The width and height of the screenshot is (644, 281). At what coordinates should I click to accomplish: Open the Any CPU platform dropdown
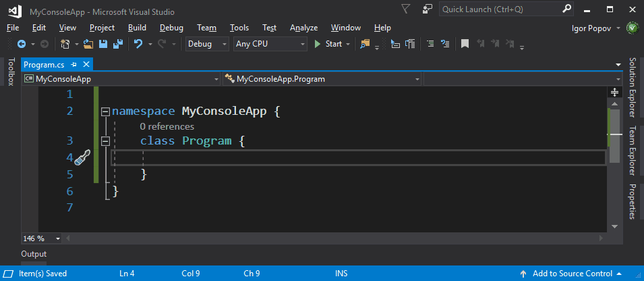[270, 44]
